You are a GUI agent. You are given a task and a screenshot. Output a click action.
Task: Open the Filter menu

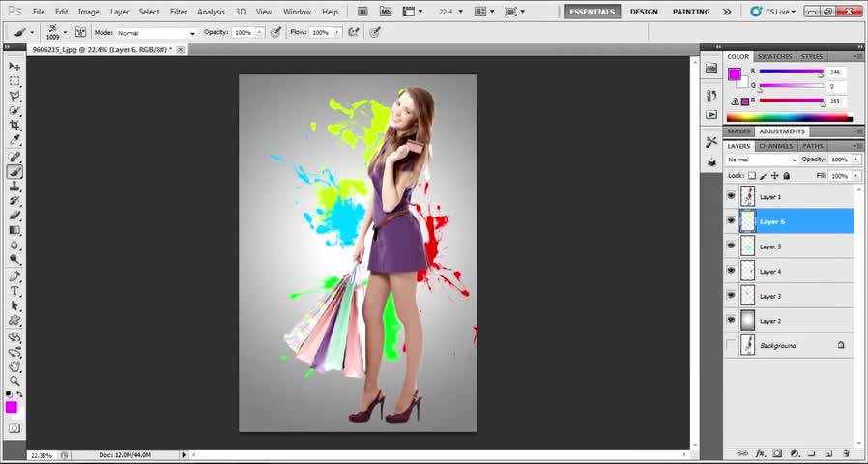click(x=179, y=12)
